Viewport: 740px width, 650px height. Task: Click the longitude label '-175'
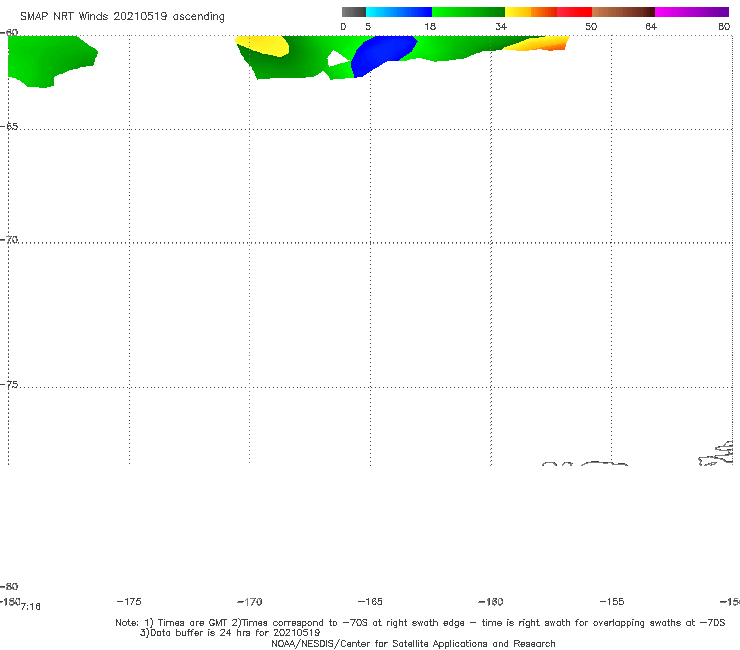tap(129, 601)
